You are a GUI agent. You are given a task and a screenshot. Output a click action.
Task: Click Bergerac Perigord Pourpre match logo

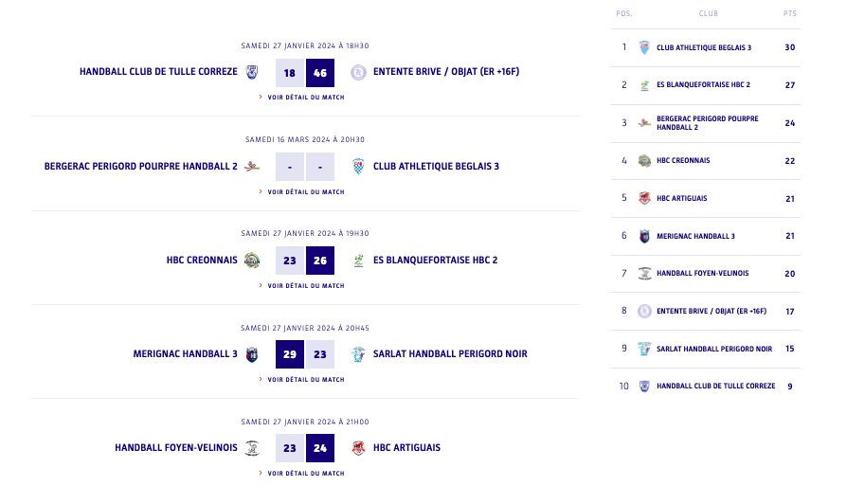(x=252, y=167)
